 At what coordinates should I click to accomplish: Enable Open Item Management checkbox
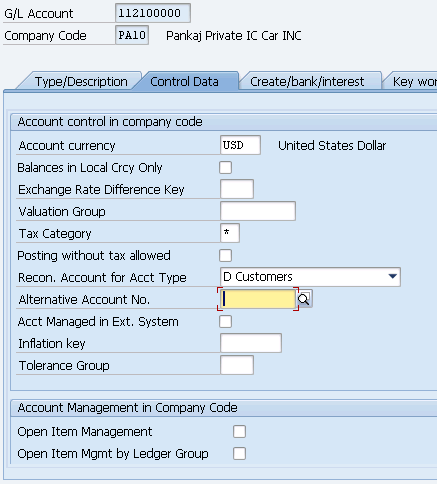point(239,431)
